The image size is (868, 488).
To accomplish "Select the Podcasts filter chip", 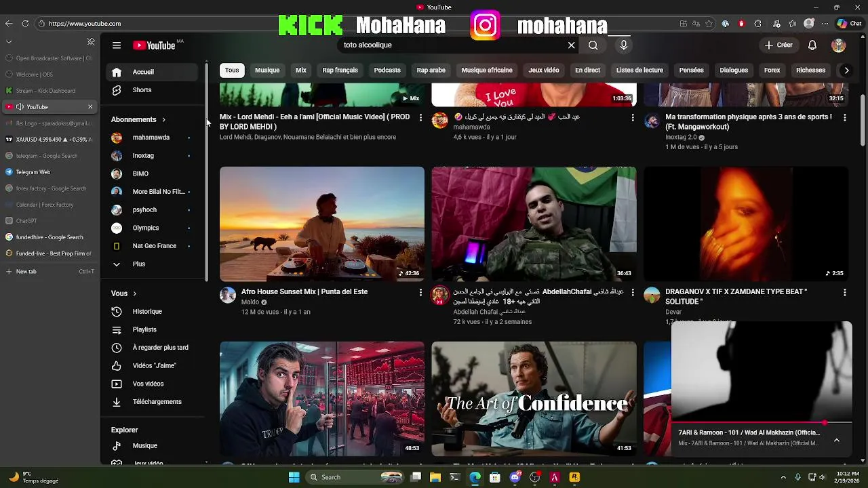I will coord(387,70).
